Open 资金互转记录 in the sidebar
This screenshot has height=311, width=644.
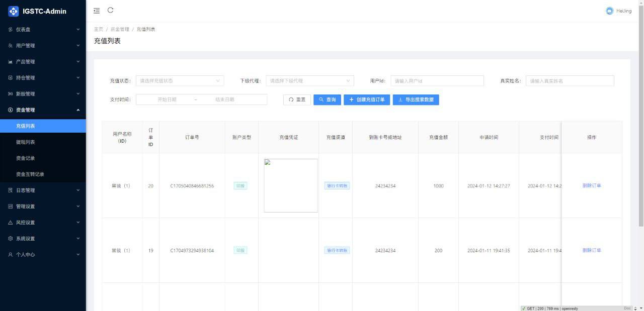coord(43,174)
